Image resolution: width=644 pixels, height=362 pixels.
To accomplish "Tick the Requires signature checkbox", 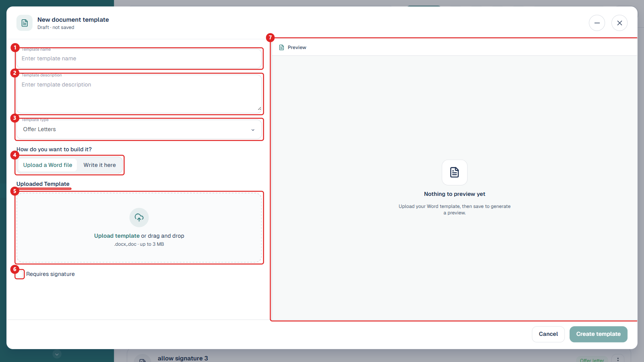I will click(20, 274).
